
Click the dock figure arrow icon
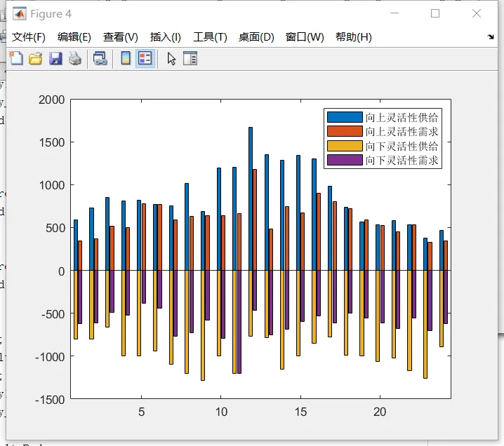[x=491, y=36]
